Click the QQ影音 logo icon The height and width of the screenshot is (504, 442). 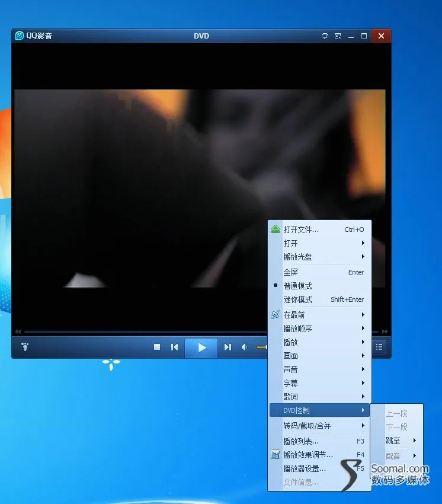pos(20,36)
